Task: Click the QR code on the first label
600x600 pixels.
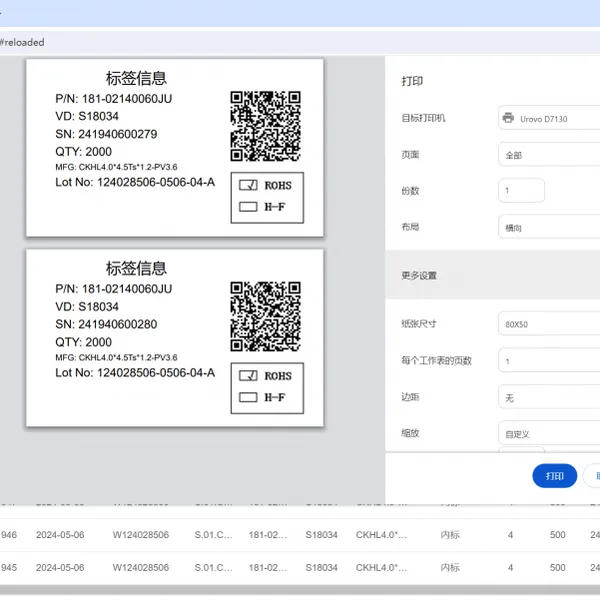Action: pos(265,126)
